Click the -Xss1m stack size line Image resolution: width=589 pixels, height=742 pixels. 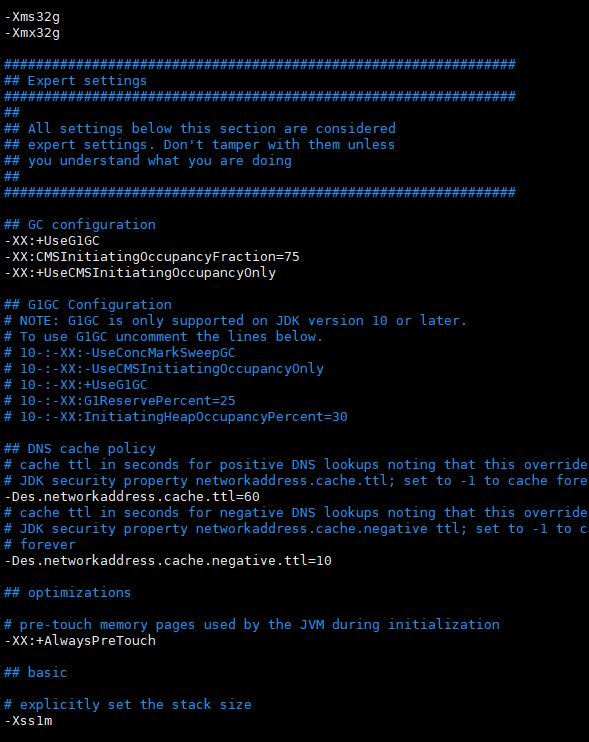[28, 721]
